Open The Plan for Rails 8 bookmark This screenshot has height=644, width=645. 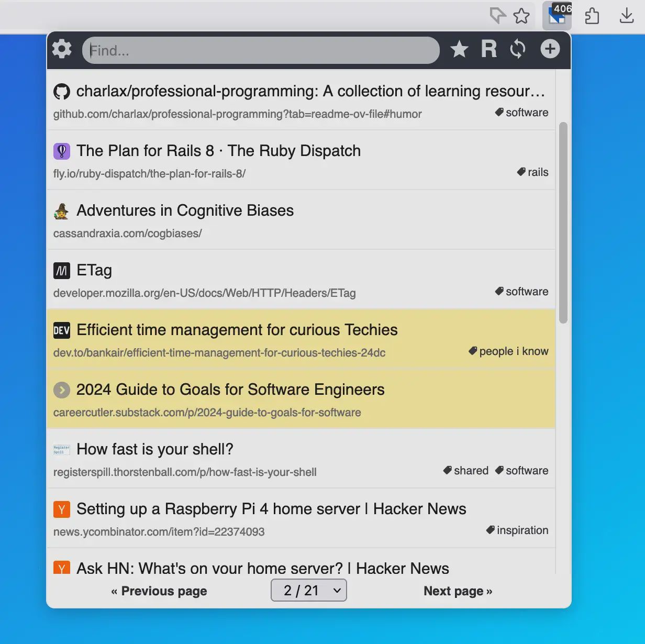point(218,151)
